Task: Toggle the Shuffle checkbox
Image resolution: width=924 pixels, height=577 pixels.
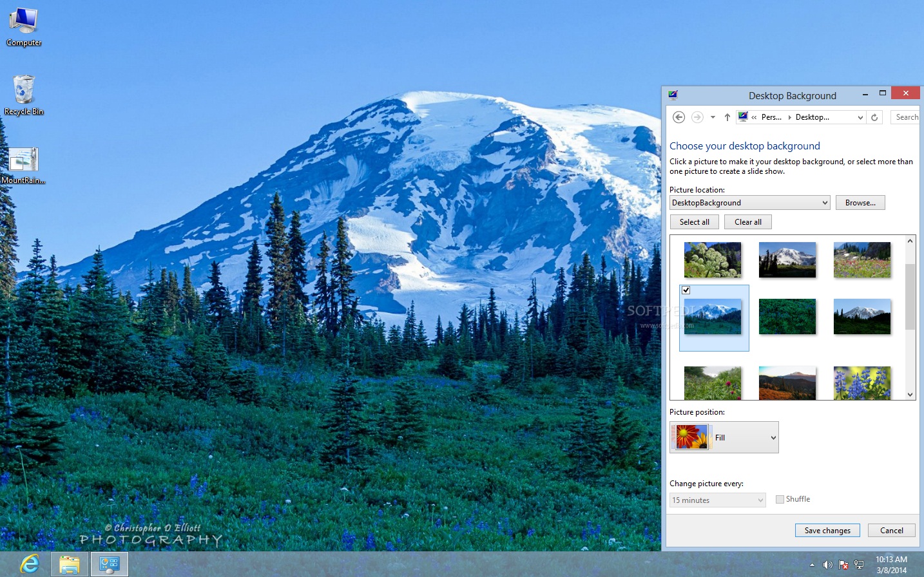Action: [780, 499]
